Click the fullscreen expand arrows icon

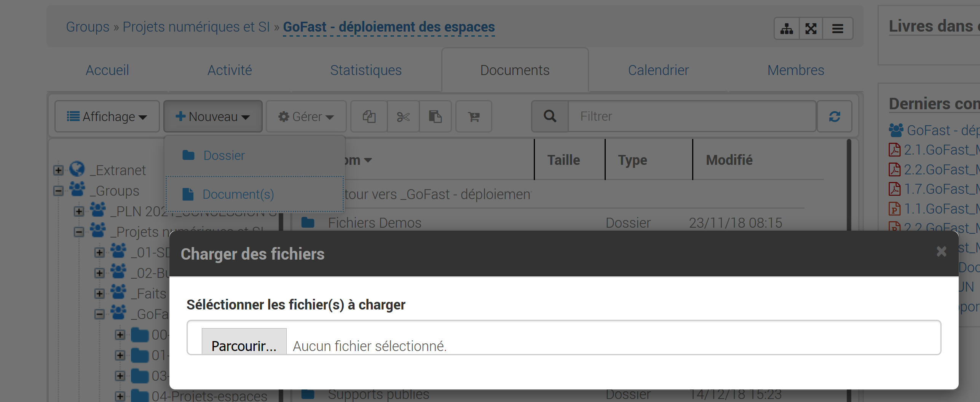(x=811, y=29)
